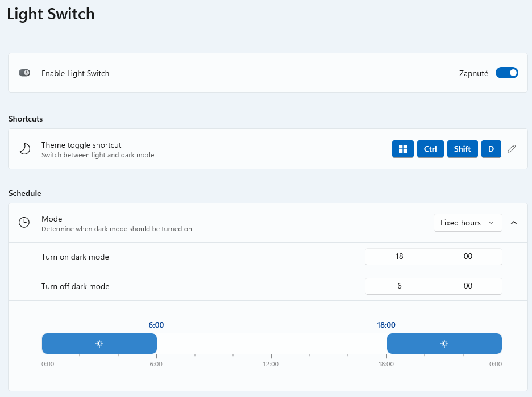Select the Turn off dark mode hour field
Screen dimensions: 532x397
coord(399,286)
